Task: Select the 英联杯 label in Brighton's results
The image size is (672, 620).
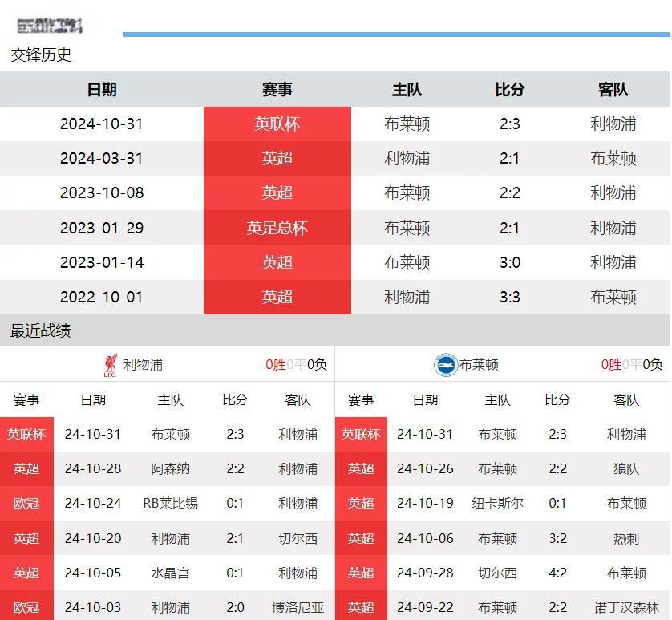Action: point(361,434)
